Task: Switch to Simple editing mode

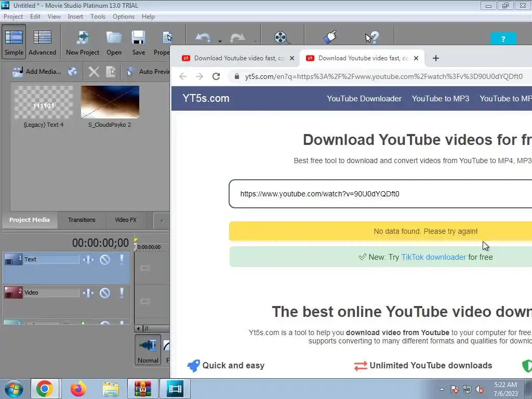Action: coord(14,41)
